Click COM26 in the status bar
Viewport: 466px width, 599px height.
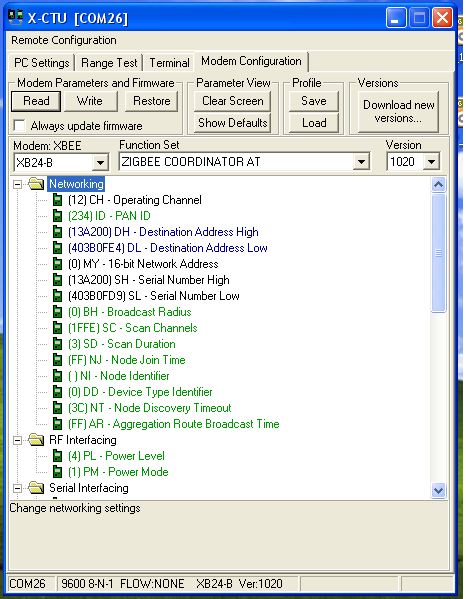pos(27,584)
